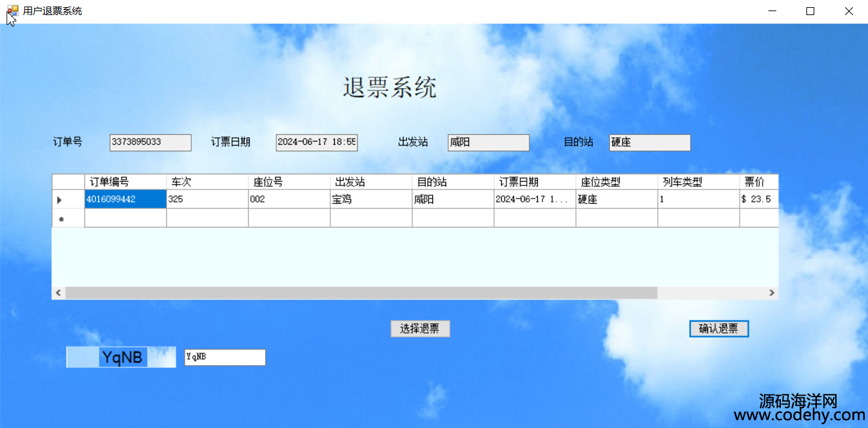Click the app icon in title bar

[12, 11]
